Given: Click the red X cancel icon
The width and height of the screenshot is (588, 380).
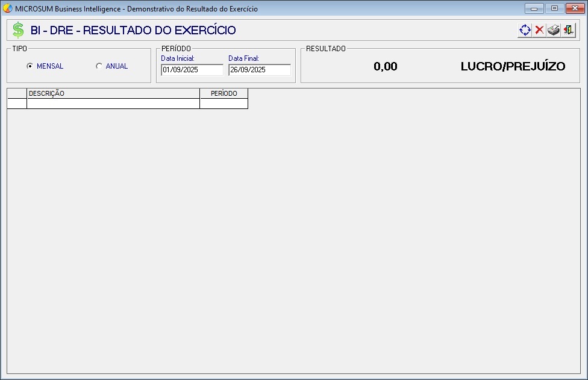Looking at the screenshot, I should 539,30.
